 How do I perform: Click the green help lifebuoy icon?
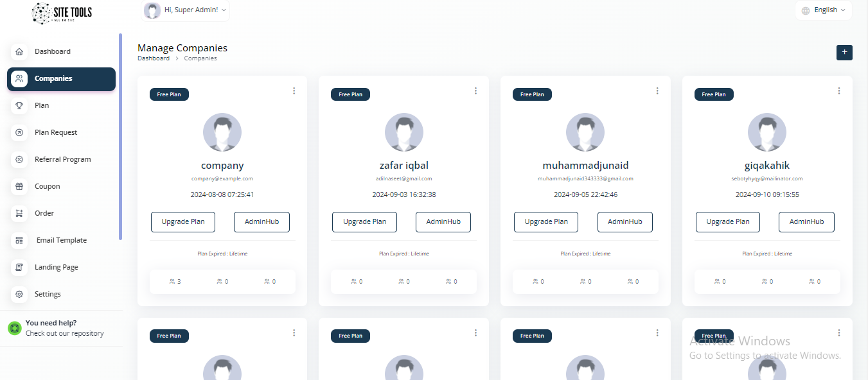(x=14, y=328)
